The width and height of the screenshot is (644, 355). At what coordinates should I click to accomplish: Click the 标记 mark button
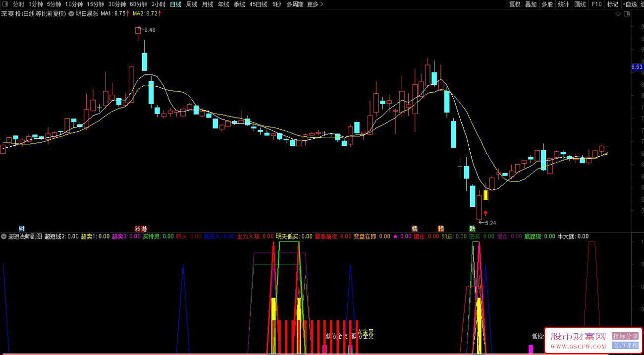[613, 4]
